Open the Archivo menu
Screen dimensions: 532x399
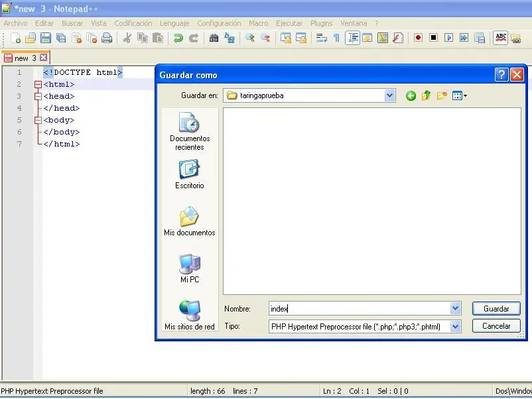pos(15,23)
